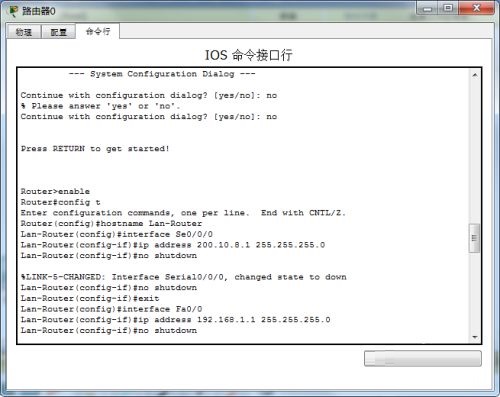This screenshot has width=500, height=397.
Task: Click the 'hostname Lan-Router' command line
Action: (x=111, y=224)
